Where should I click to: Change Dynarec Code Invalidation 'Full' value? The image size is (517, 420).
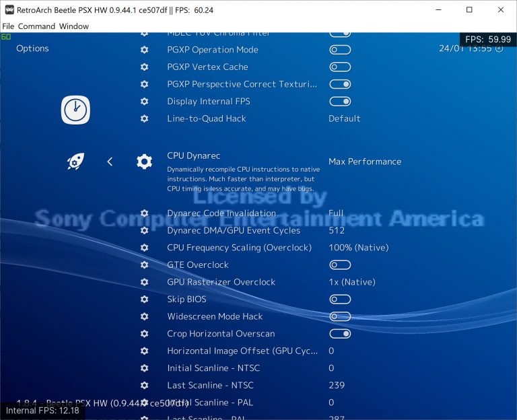coord(336,213)
